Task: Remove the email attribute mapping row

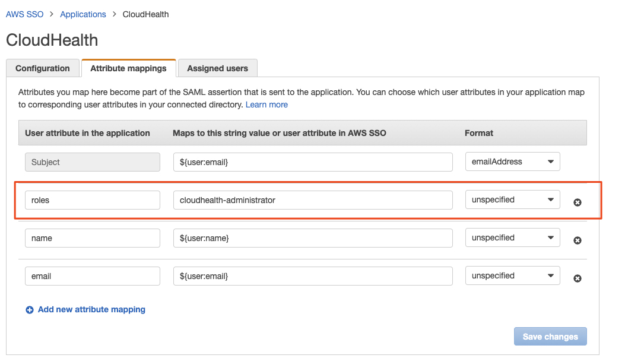Action: tap(578, 278)
